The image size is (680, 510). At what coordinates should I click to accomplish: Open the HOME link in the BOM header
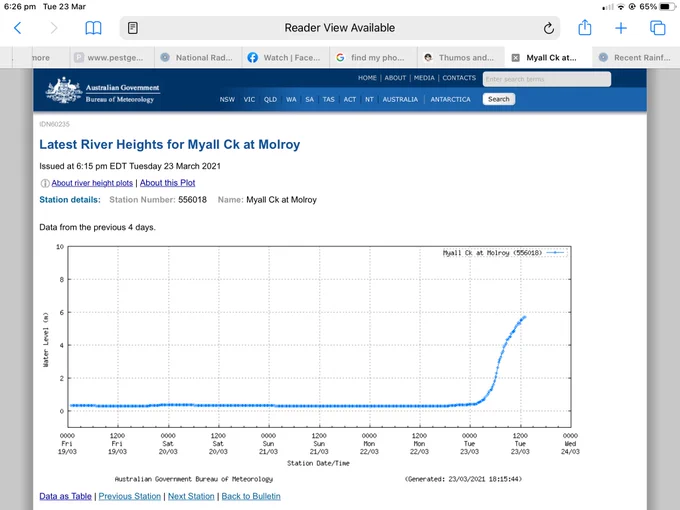tap(367, 78)
